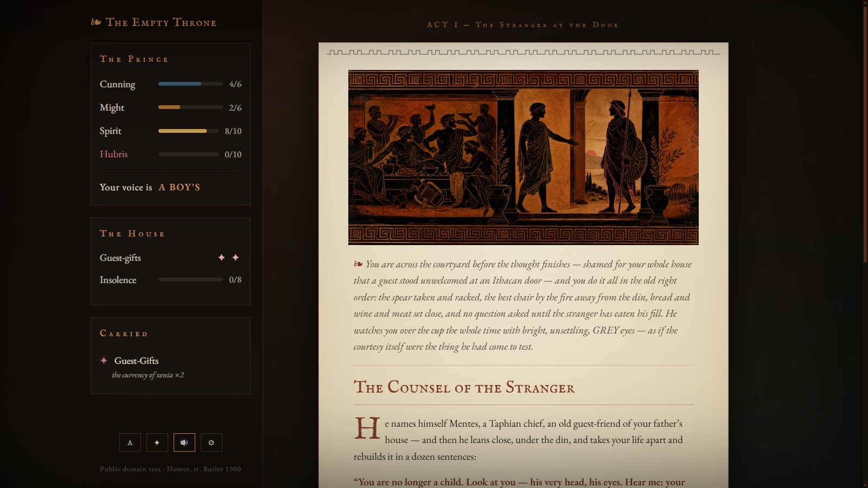868x488 pixels.
Task: Click the Cunning value '4/6'
Action: click(x=235, y=84)
